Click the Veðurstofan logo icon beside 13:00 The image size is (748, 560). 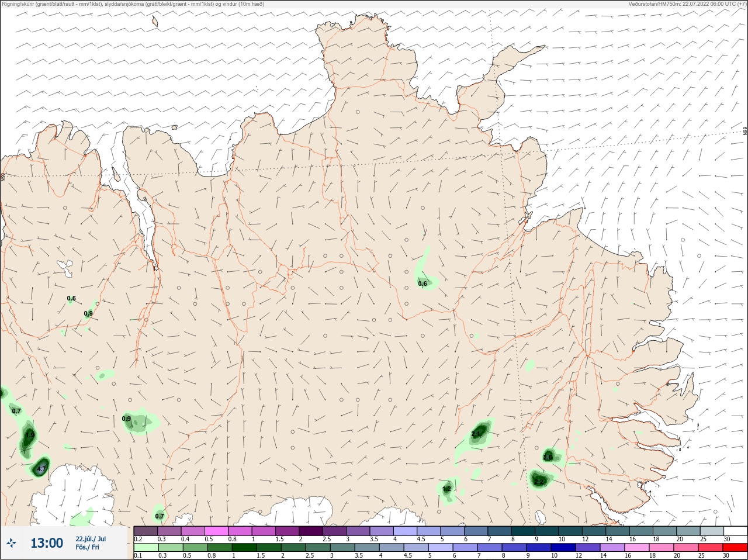click(x=12, y=544)
